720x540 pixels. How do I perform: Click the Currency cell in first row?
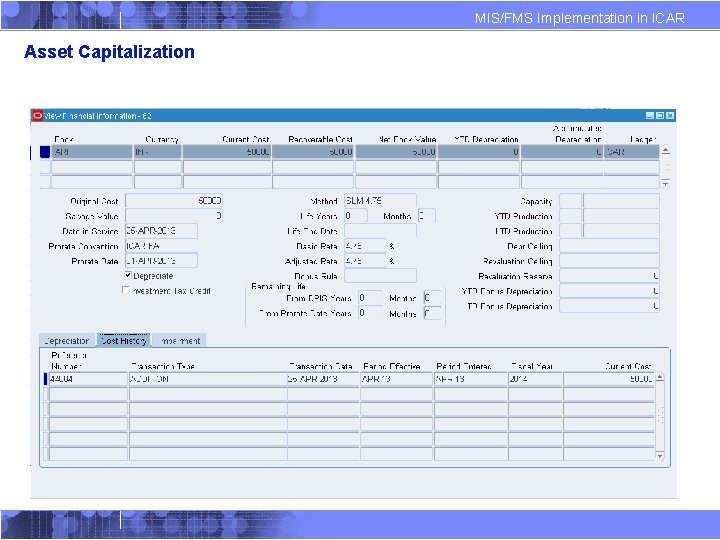158,152
